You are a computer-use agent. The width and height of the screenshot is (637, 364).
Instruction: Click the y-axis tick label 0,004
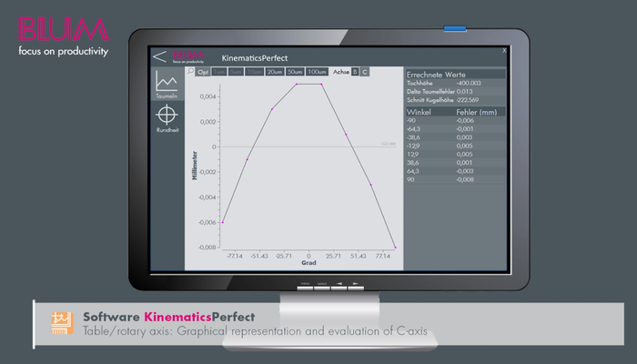pos(207,96)
